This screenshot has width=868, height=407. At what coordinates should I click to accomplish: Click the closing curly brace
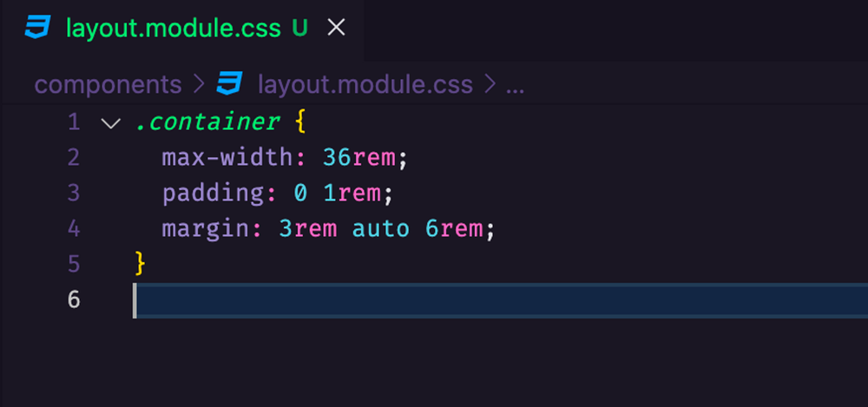point(141,263)
